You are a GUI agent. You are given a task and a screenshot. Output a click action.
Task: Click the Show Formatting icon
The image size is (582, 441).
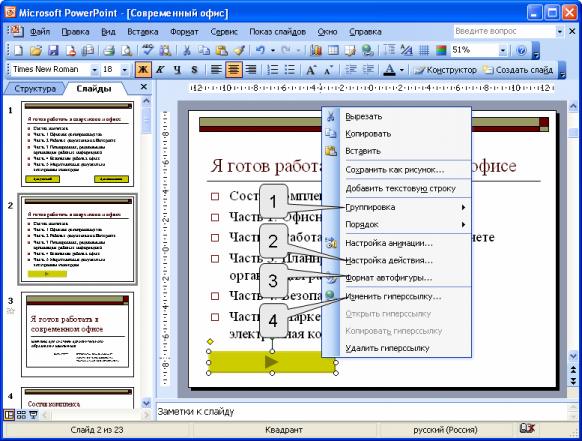coord(406,50)
